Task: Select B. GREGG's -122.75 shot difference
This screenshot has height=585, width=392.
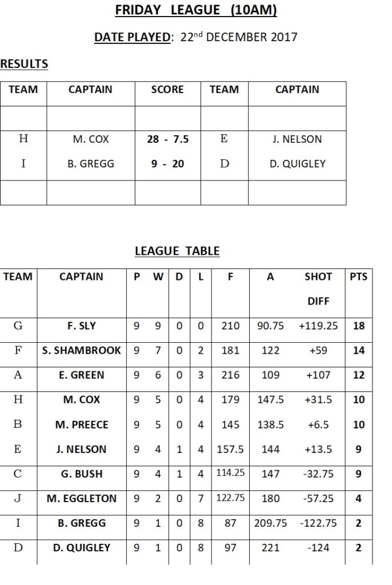Action: pos(318,523)
